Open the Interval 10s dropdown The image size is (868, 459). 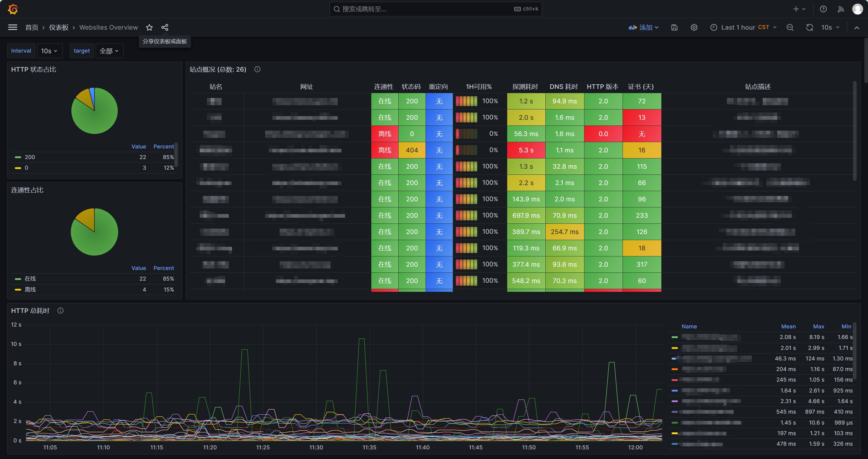(49, 51)
